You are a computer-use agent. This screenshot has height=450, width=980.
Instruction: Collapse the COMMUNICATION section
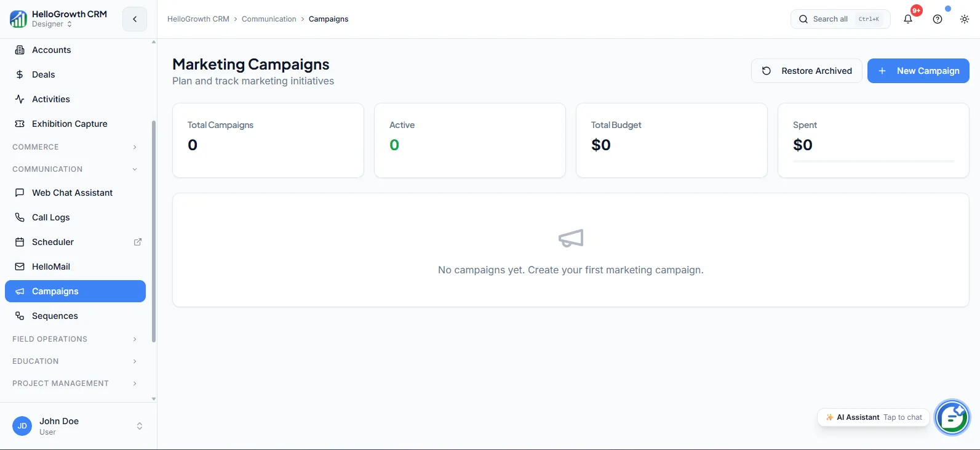pos(75,169)
